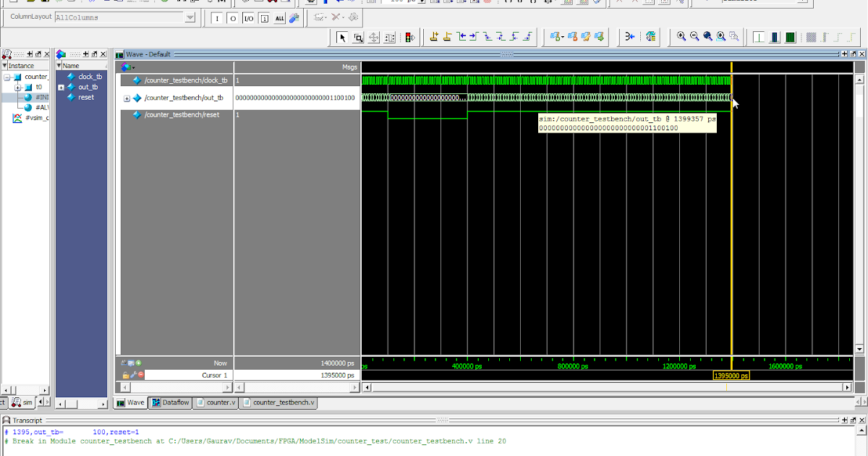Viewport: 868px width, 456px height.
Task: Add a cursor with green plus icon
Action: coord(138,363)
